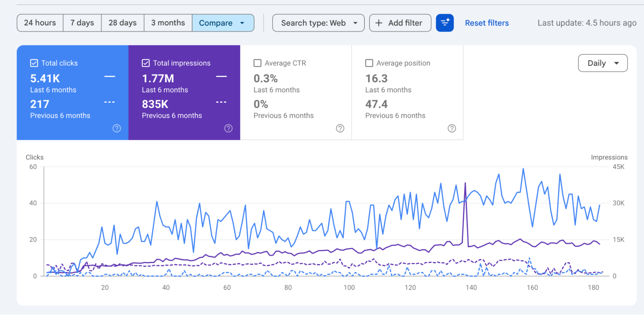The height and width of the screenshot is (315, 644).
Task: Click the 0.3% CTR value
Action: tap(265, 79)
